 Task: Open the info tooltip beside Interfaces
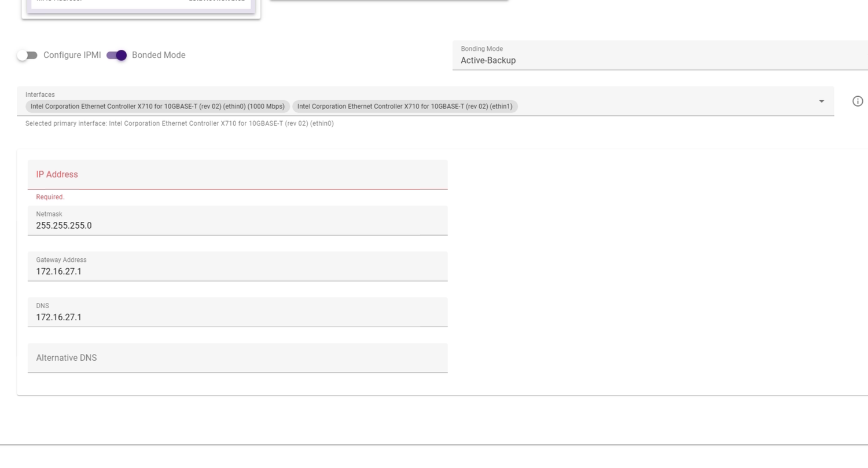coord(858,101)
